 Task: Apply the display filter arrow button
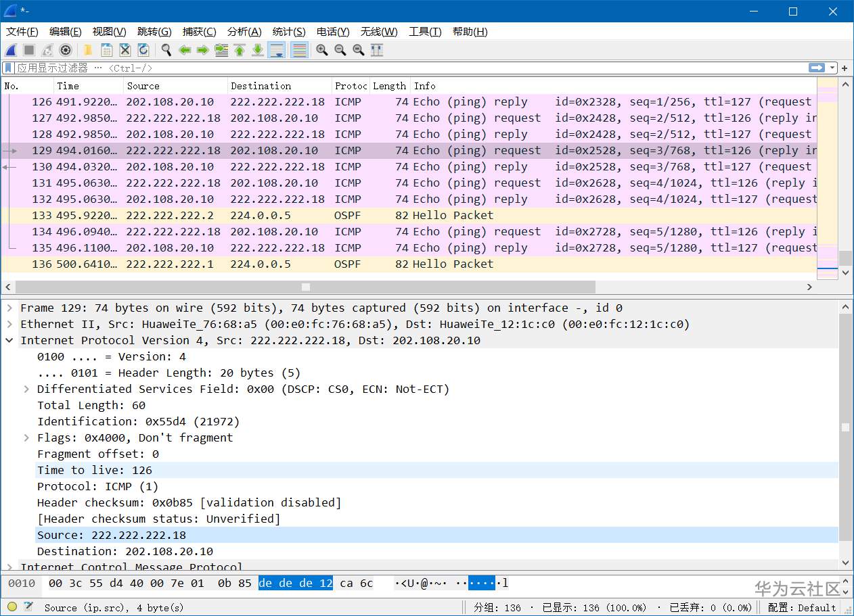pyautogui.click(x=817, y=68)
